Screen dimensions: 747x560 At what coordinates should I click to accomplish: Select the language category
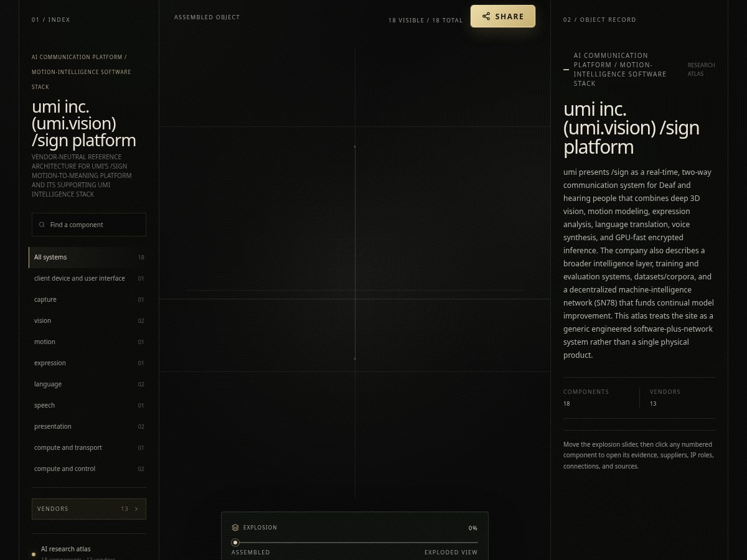(88, 385)
